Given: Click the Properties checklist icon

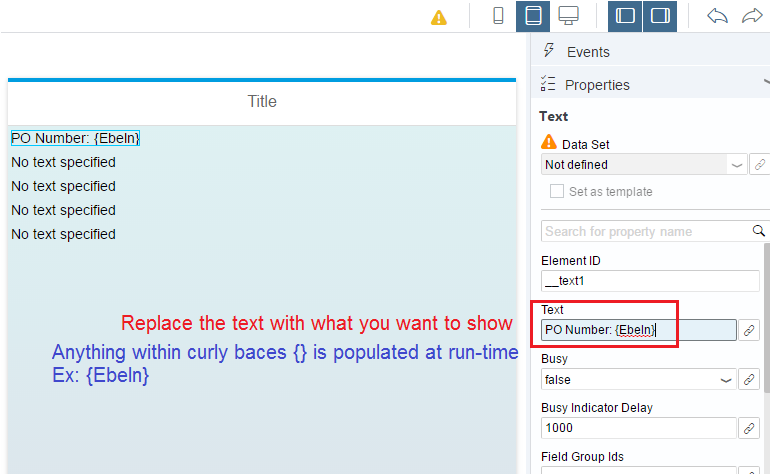Looking at the screenshot, I should (548, 84).
